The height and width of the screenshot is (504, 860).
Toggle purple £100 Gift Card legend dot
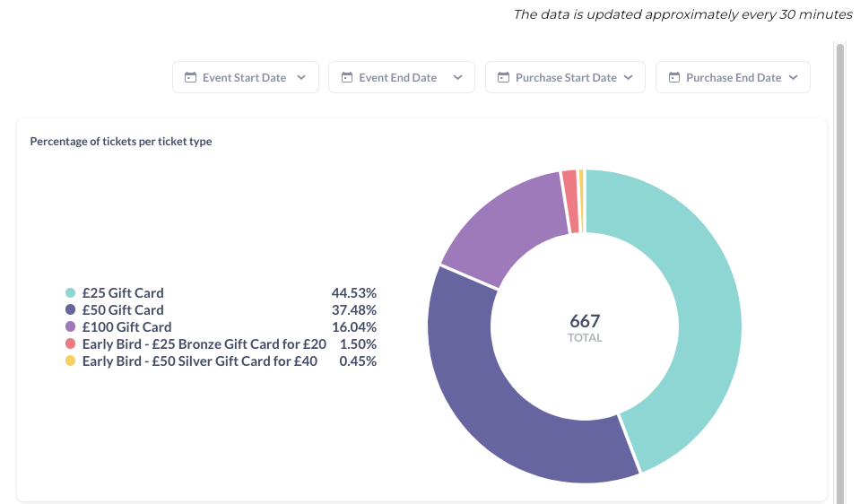(x=70, y=326)
